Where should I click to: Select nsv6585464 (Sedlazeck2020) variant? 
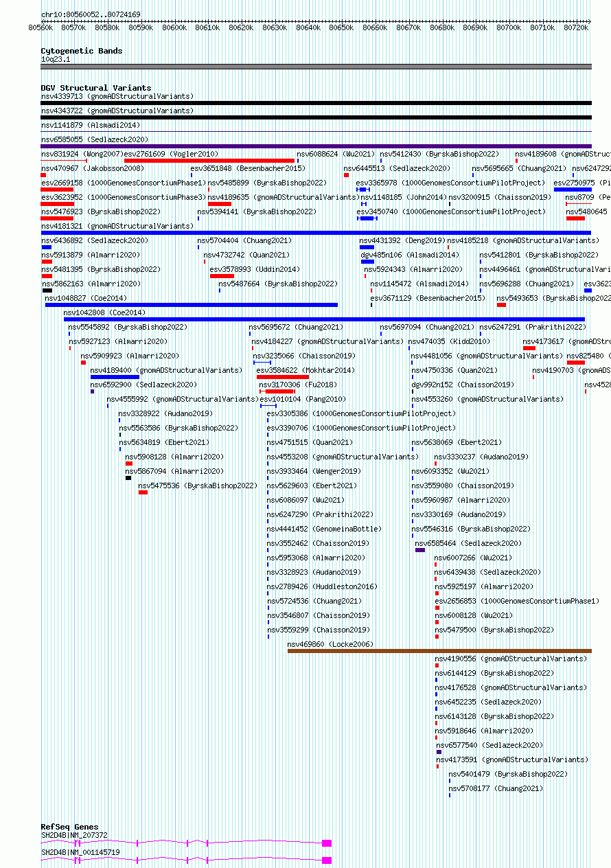pos(469,543)
